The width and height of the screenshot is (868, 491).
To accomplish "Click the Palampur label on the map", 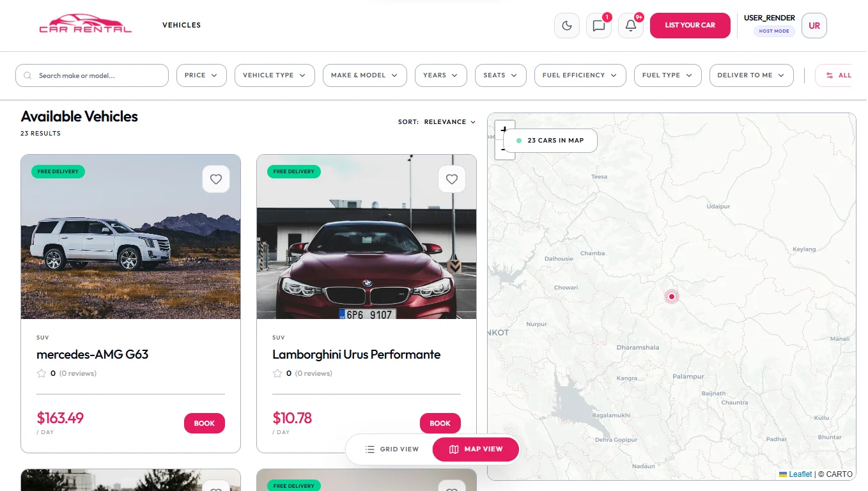I will pyautogui.click(x=688, y=377).
